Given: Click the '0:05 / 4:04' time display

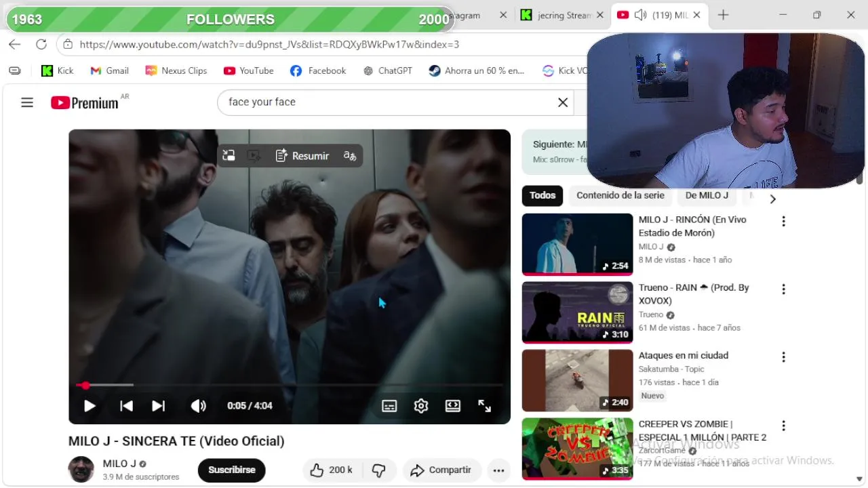Looking at the screenshot, I should point(250,406).
